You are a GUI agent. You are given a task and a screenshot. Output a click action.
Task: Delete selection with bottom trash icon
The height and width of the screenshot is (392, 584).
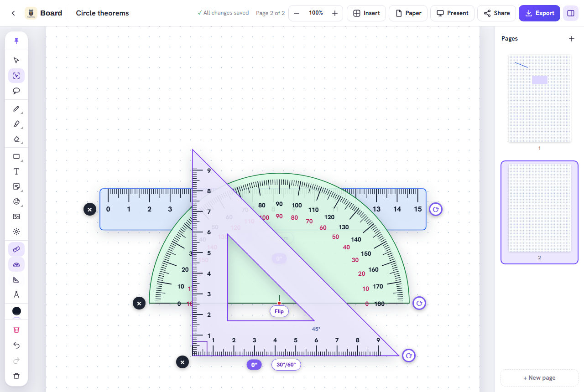(x=16, y=376)
